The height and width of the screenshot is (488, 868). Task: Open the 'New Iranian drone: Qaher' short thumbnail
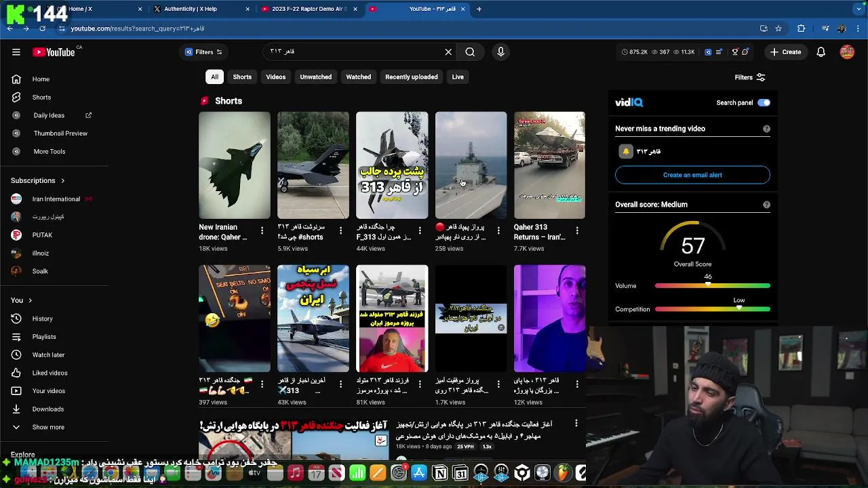(x=235, y=165)
